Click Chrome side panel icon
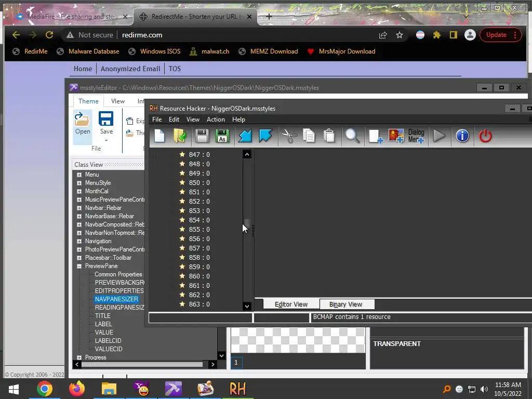The height and width of the screenshot is (399, 532). point(453,35)
